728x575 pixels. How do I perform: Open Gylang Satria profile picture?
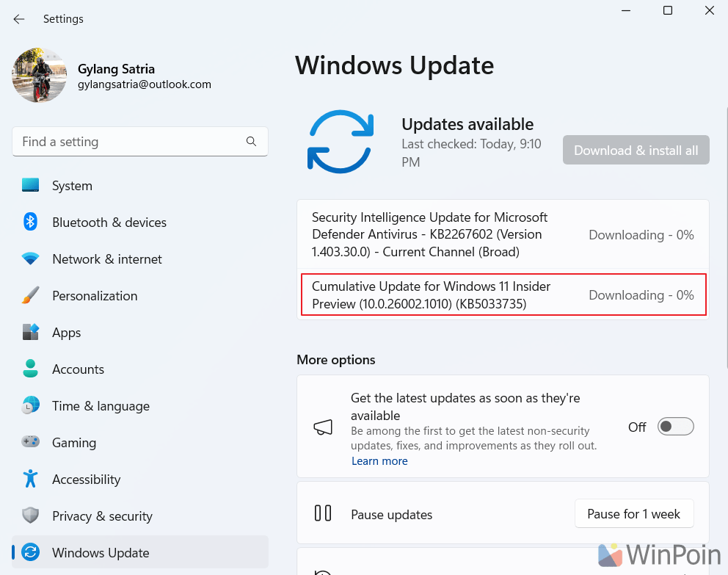coord(40,76)
